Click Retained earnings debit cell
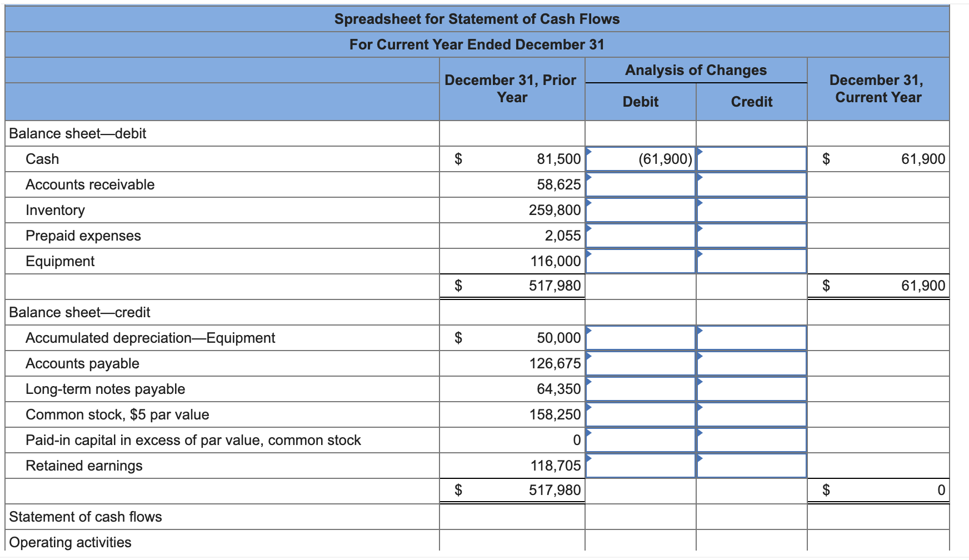The image size is (969, 560). [641, 466]
